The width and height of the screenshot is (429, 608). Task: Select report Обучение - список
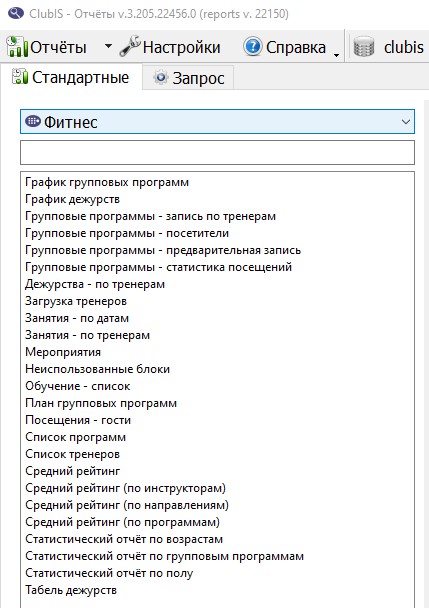(78, 387)
